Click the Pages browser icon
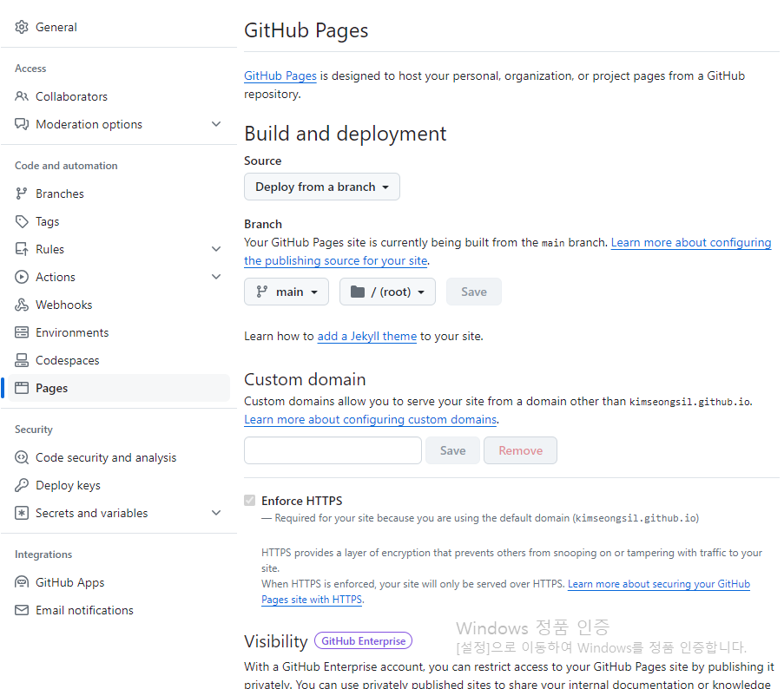784x689 pixels. pos(22,388)
